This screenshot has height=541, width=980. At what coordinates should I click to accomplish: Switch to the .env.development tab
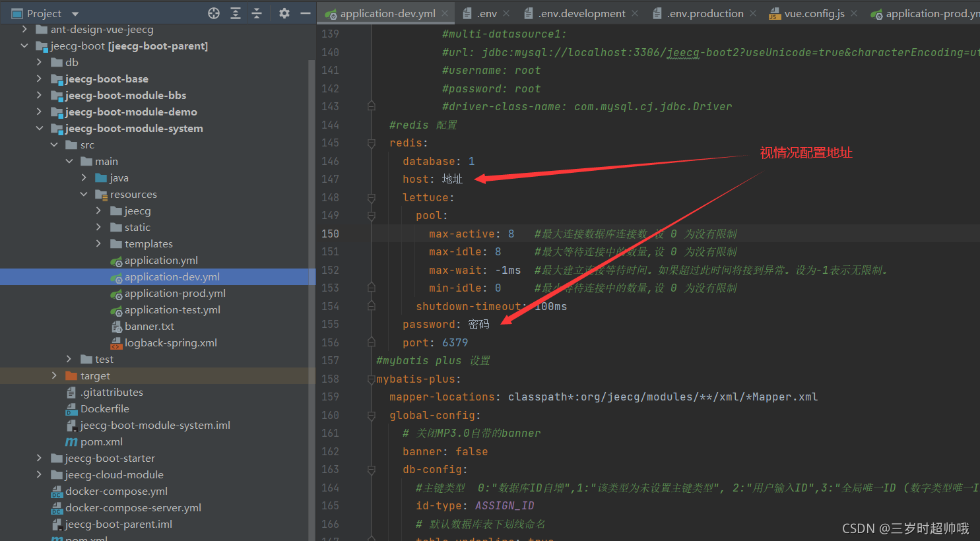click(581, 13)
